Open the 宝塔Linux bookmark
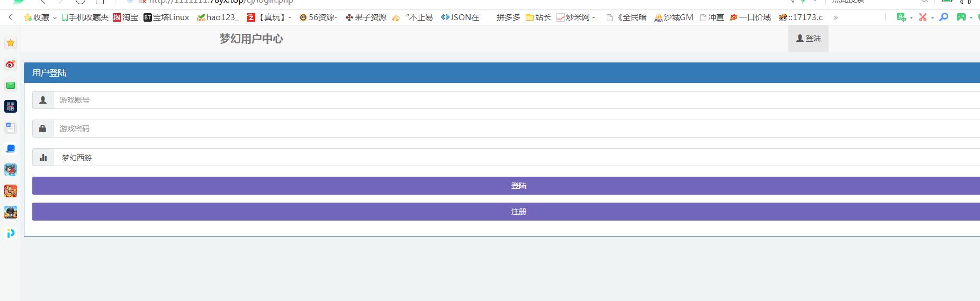Image resolution: width=980 pixels, height=301 pixels. 166,17
